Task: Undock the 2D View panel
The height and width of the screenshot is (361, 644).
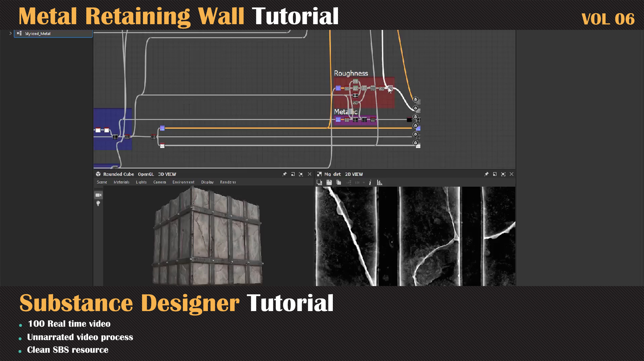Action: 495,174
